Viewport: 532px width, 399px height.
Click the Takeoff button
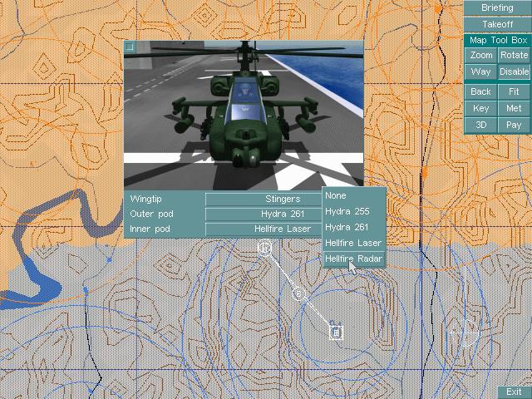497,24
